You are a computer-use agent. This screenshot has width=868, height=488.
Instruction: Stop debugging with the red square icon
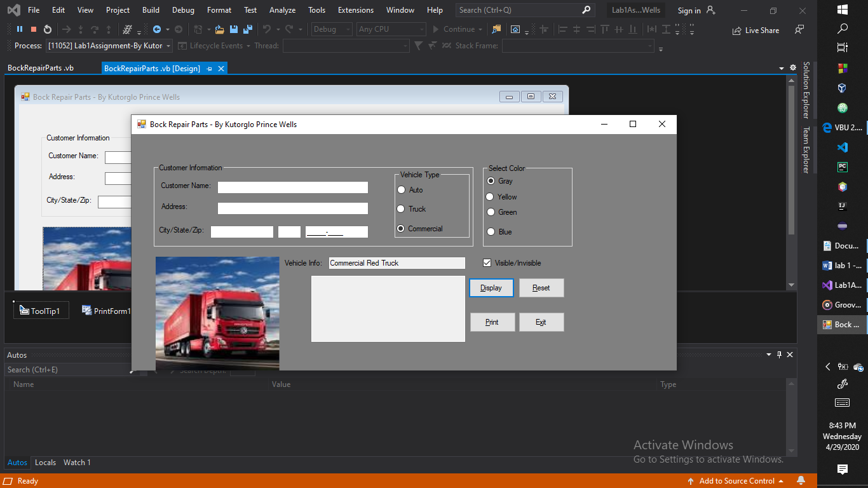click(x=34, y=29)
